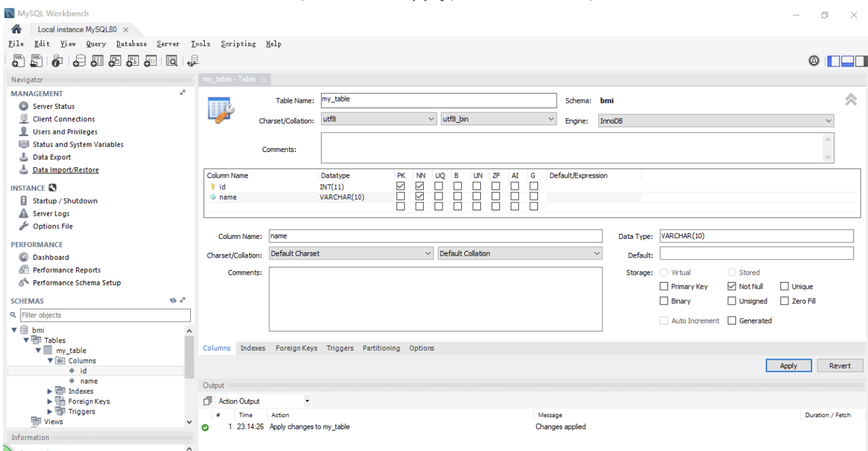Enable the Primary Key storage checkbox
Viewport: 868px width, 451px height.
pyautogui.click(x=664, y=286)
